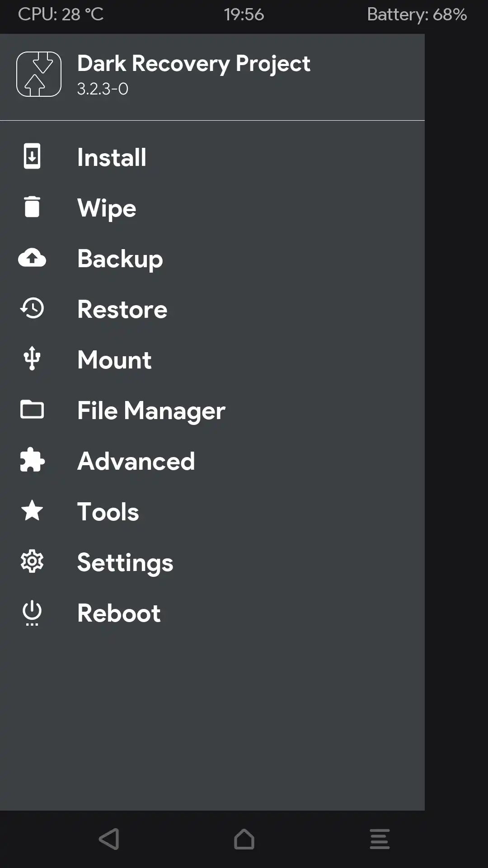
Task: Open File Manager from the menu
Action: coord(151,410)
